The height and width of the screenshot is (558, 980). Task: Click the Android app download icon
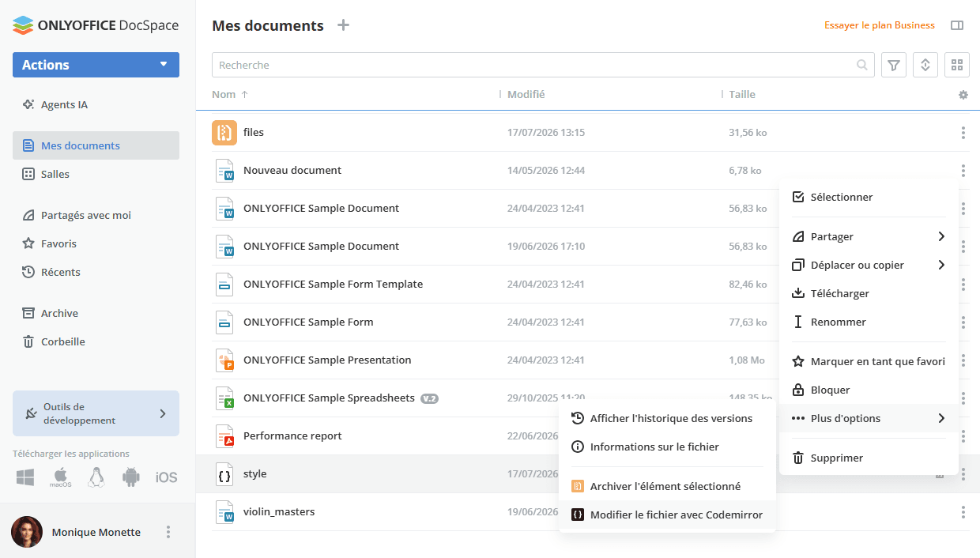[131, 477]
